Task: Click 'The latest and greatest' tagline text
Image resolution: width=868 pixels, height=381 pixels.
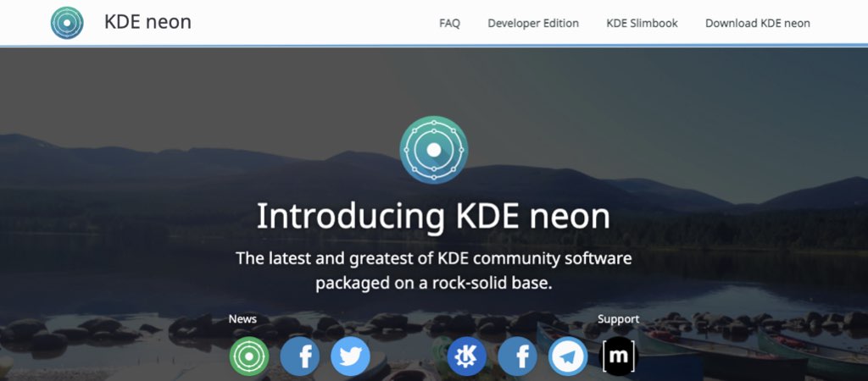Action: (x=433, y=272)
